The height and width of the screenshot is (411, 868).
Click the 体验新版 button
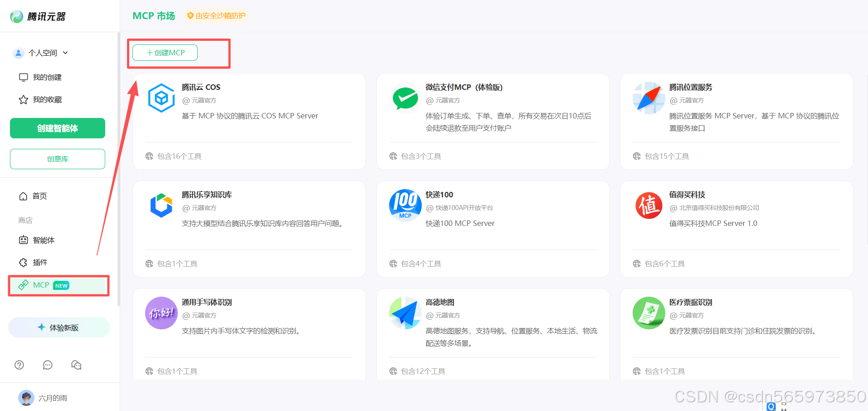pos(59,327)
